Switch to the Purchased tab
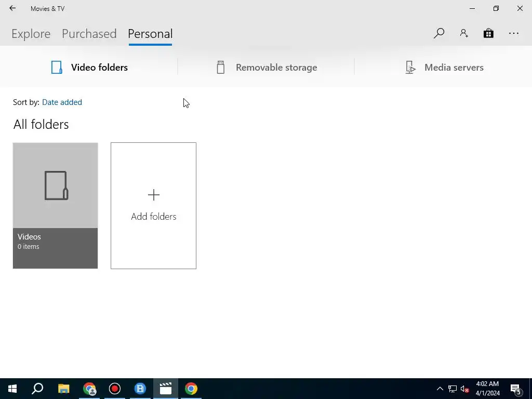Image resolution: width=532 pixels, height=399 pixels. pos(89,34)
